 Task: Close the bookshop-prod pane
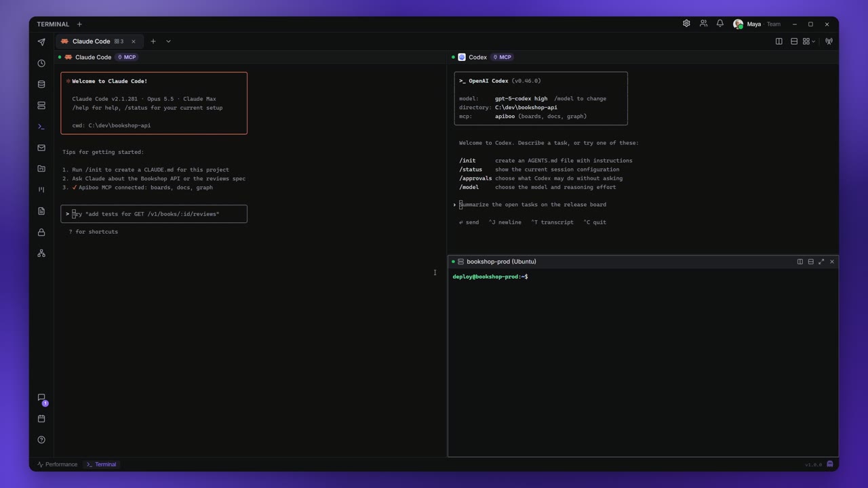832,262
